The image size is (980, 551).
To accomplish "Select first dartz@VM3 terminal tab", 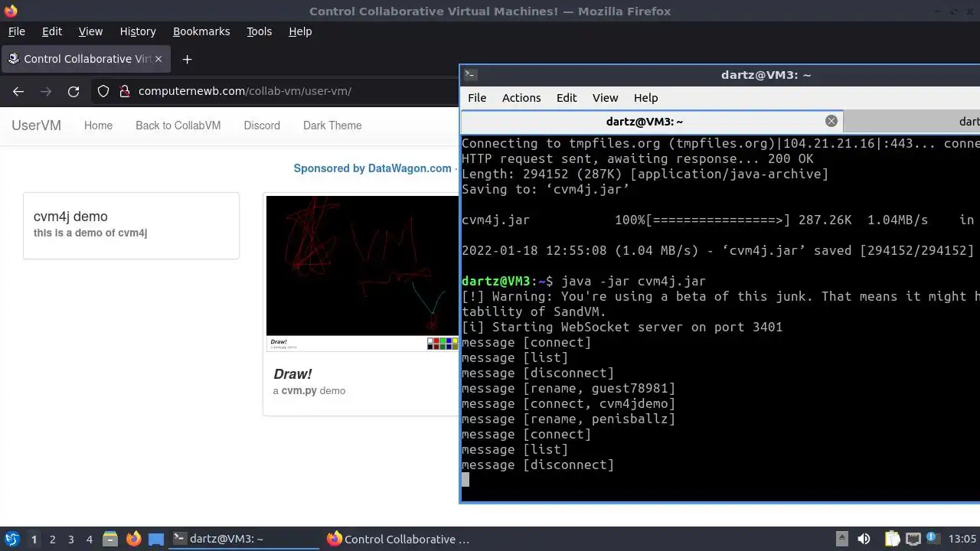I will point(651,121).
